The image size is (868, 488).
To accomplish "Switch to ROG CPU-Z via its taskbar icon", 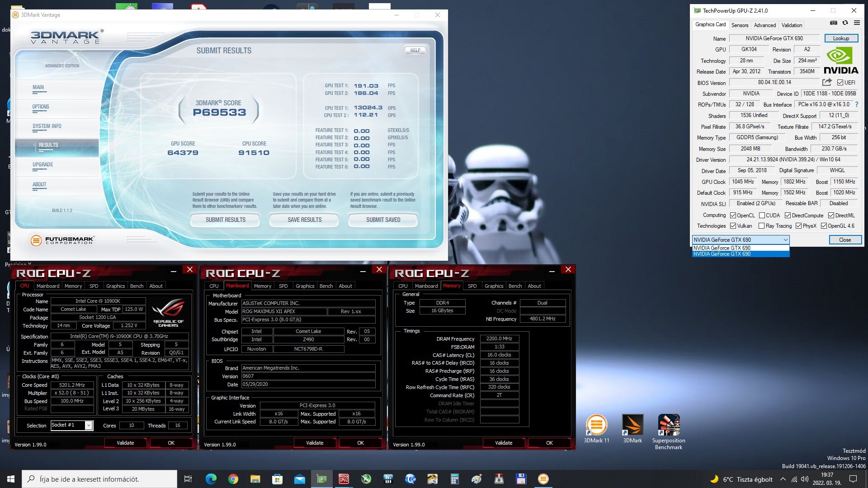I will pyautogui.click(x=344, y=479).
